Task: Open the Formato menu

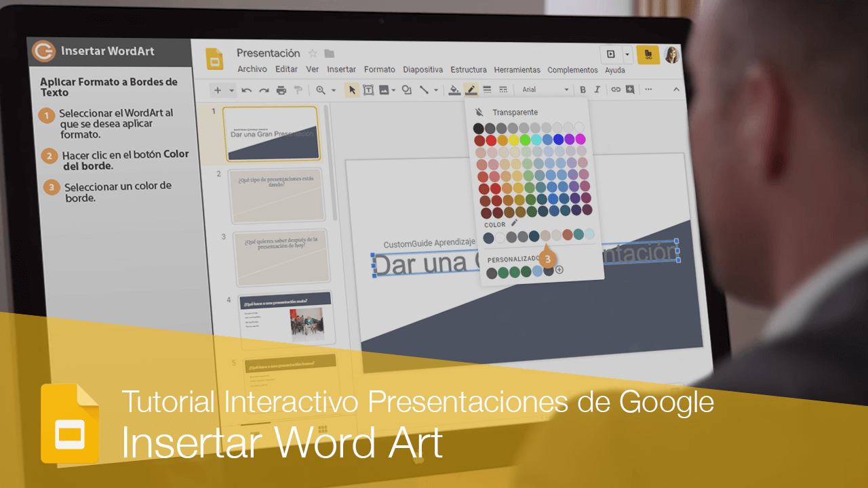Action: (x=379, y=69)
